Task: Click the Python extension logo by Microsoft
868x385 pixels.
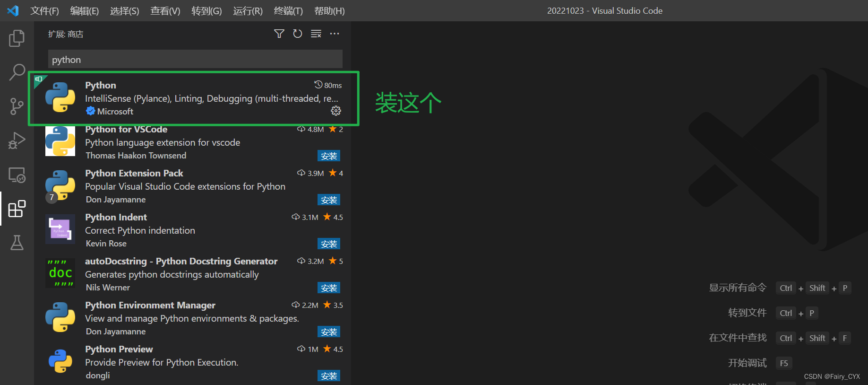Action: (x=60, y=97)
